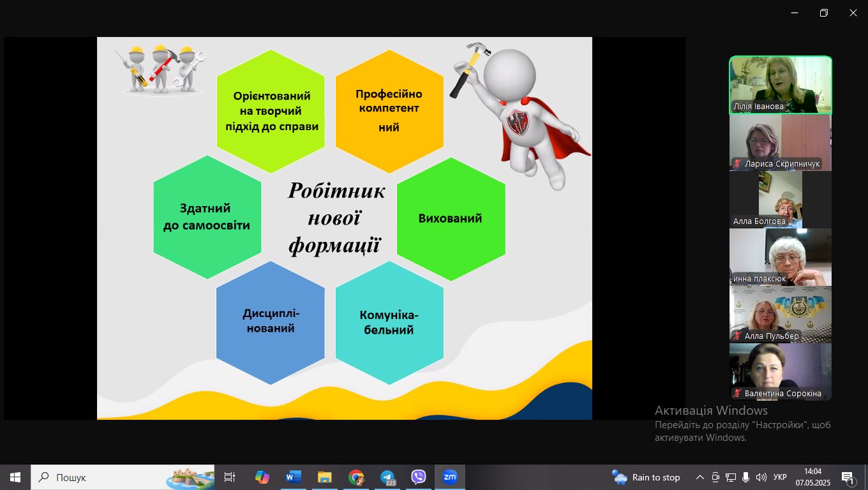The width and height of the screenshot is (868, 490).
Task: Restore down the Zoom meeting window
Action: [824, 13]
